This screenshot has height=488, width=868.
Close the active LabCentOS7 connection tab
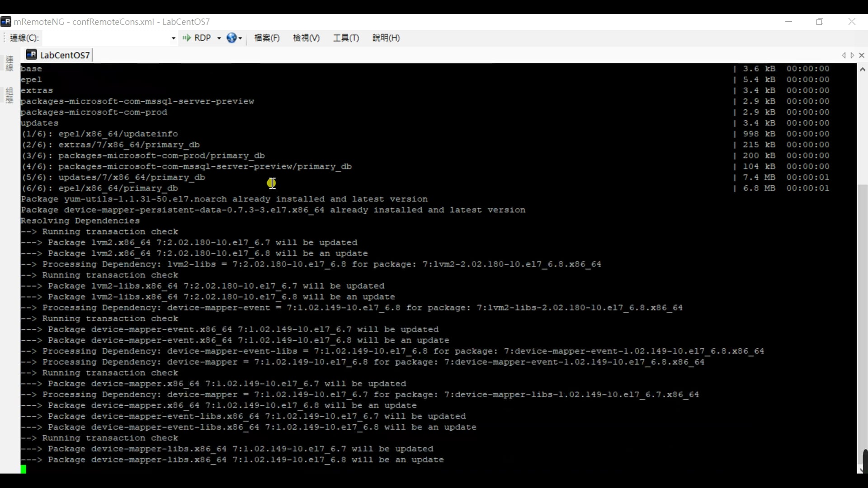point(861,55)
